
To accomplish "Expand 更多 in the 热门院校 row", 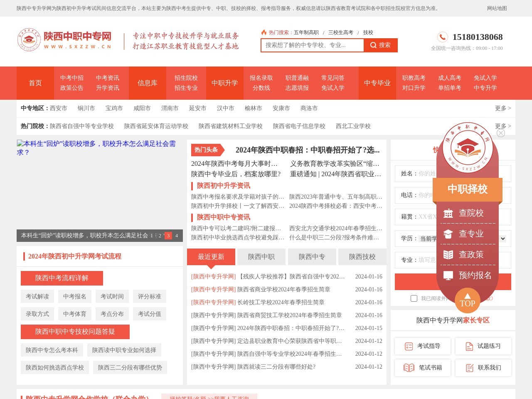I will 503,126.
